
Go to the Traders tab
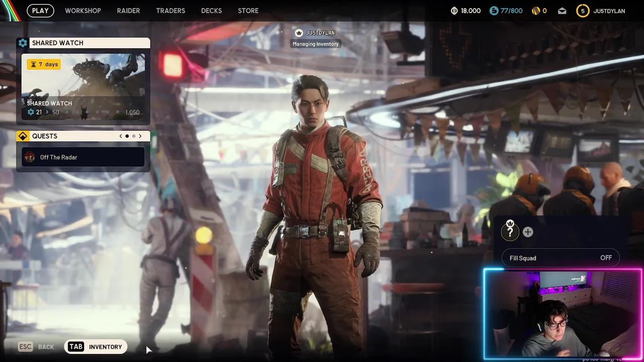coord(171,11)
